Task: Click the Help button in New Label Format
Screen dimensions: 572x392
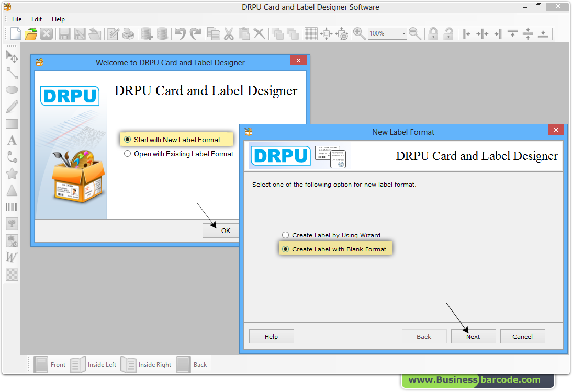Action: pos(271,336)
